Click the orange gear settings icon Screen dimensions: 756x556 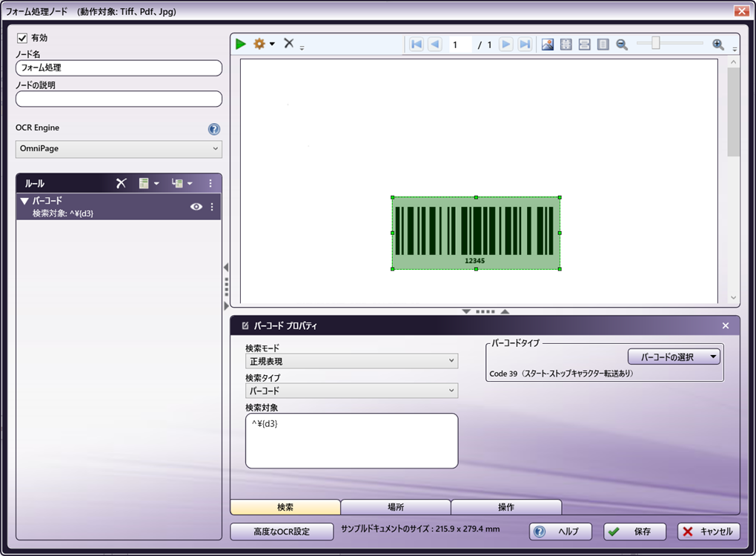pyautogui.click(x=259, y=44)
